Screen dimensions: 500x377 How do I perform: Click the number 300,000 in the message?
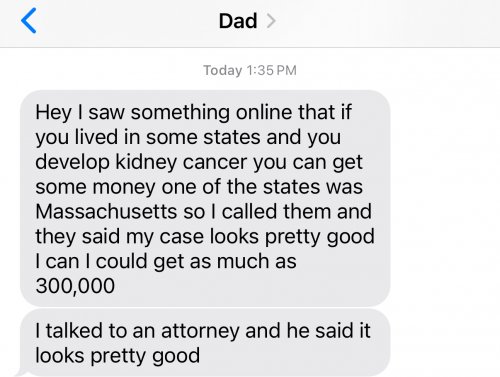coord(75,286)
